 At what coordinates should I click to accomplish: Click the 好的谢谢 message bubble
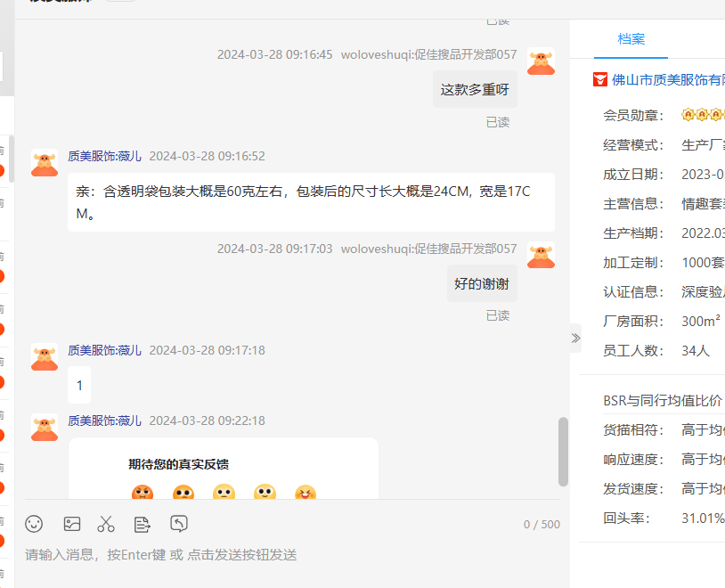[x=482, y=283]
